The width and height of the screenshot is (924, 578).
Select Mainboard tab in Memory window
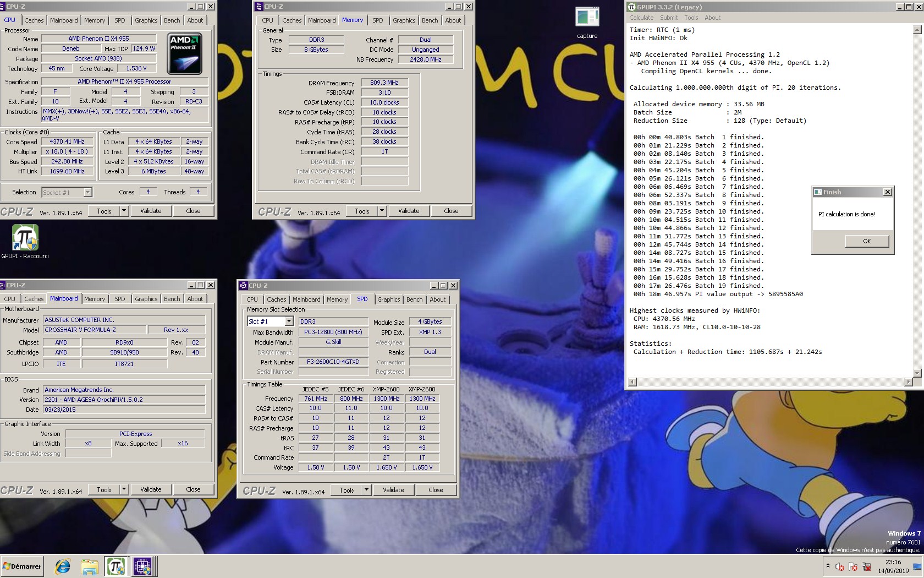(322, 20)
